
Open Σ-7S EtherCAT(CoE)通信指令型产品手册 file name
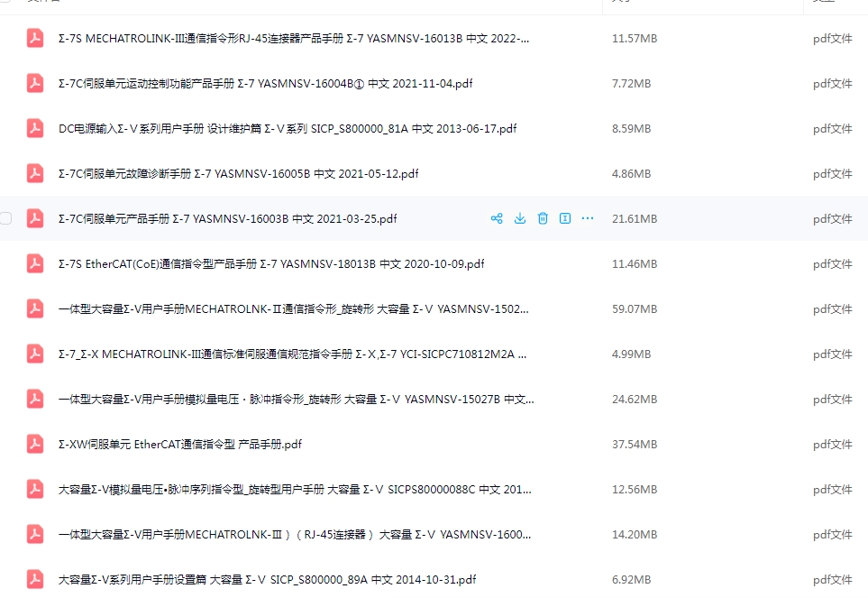click(271, 264)
